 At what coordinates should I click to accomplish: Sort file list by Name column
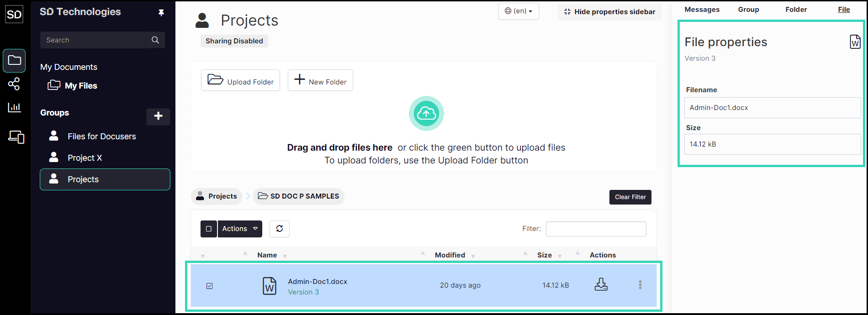point(267,255)
